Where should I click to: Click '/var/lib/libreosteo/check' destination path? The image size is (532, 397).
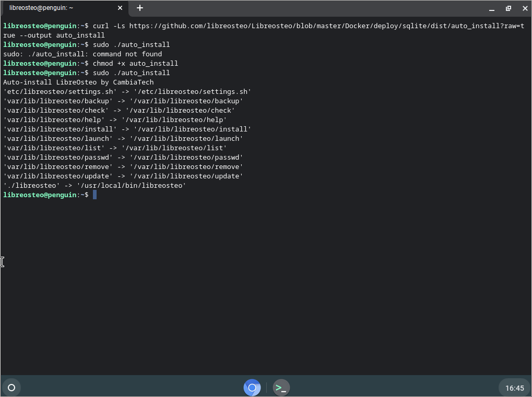[x=180, y=110]
